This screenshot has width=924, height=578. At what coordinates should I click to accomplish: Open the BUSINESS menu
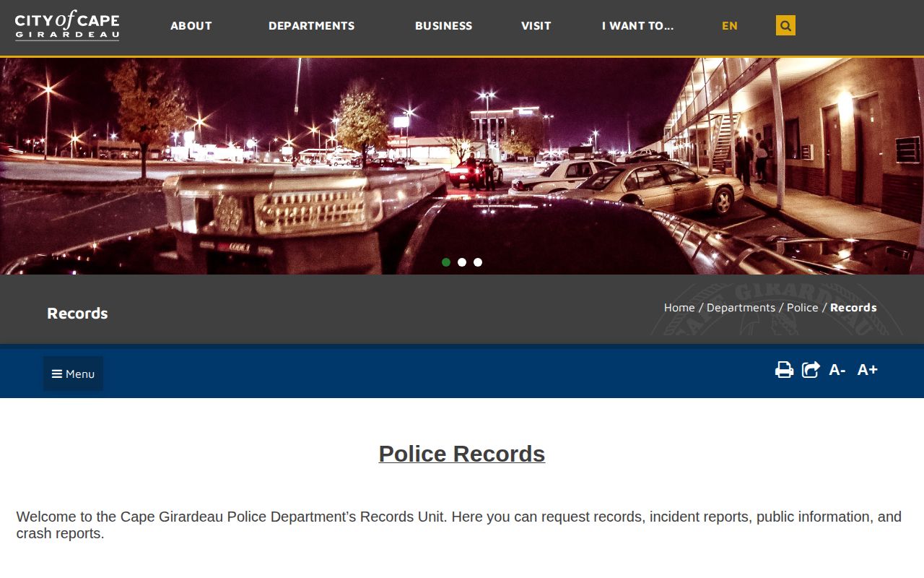click(x=443, y=26)
